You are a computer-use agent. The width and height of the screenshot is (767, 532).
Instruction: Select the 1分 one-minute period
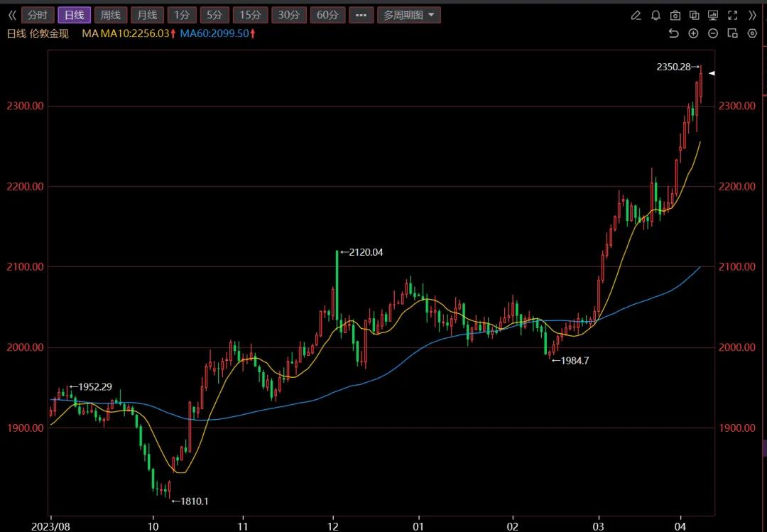pyautogui.click(x=182, y=15)
